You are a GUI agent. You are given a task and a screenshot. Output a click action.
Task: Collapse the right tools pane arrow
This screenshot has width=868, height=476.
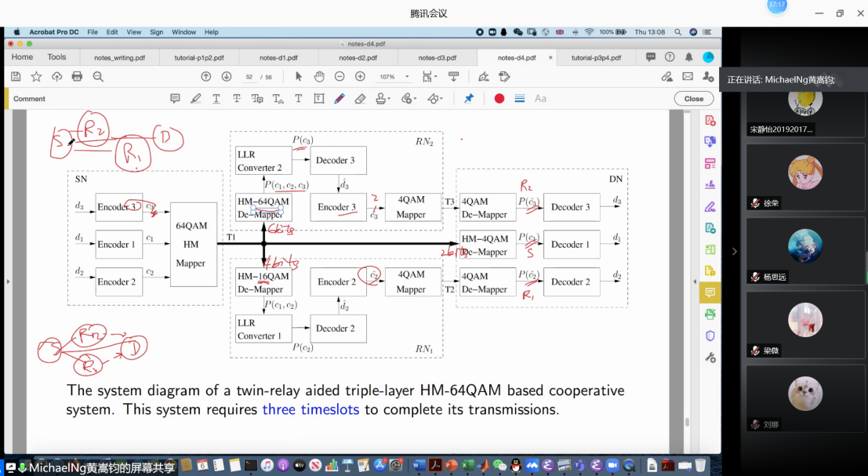[x=694, y=282]
